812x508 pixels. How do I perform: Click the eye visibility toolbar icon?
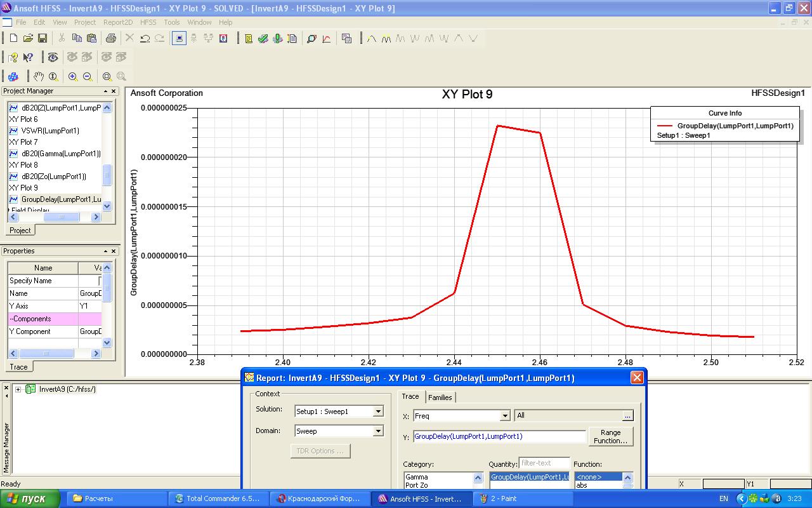click(x=53, y=58)
